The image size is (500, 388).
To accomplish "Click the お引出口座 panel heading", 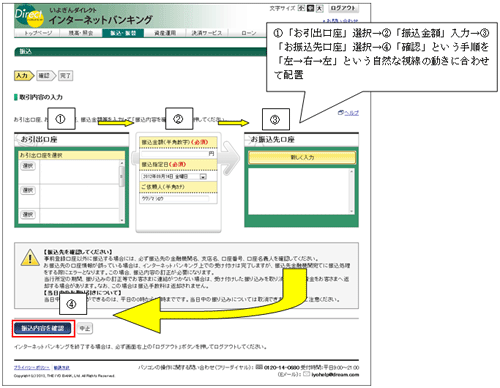I will click(x=39, y=139).
